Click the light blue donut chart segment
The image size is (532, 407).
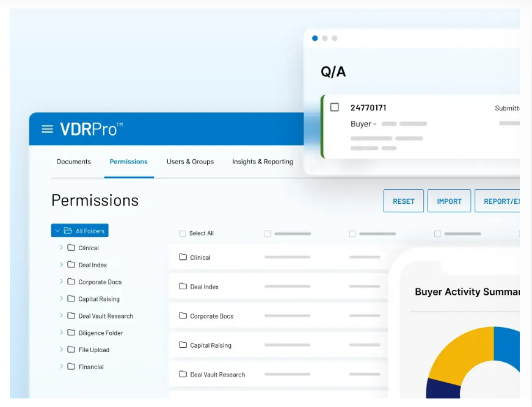(x=507, y=345)
